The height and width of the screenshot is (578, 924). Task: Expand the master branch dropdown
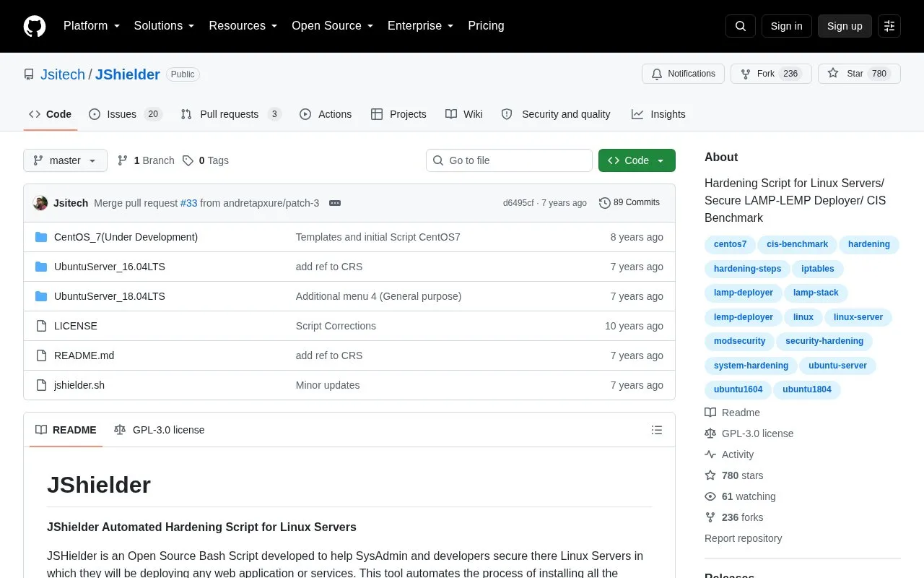click(65, 160)
